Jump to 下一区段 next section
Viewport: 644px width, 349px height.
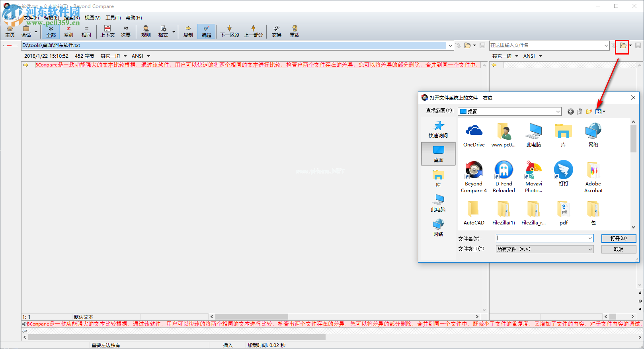[x=230, y=31]
